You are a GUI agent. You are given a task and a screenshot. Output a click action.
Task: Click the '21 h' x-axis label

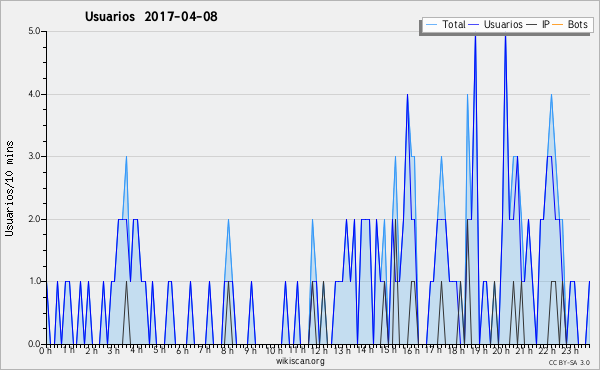524,350
